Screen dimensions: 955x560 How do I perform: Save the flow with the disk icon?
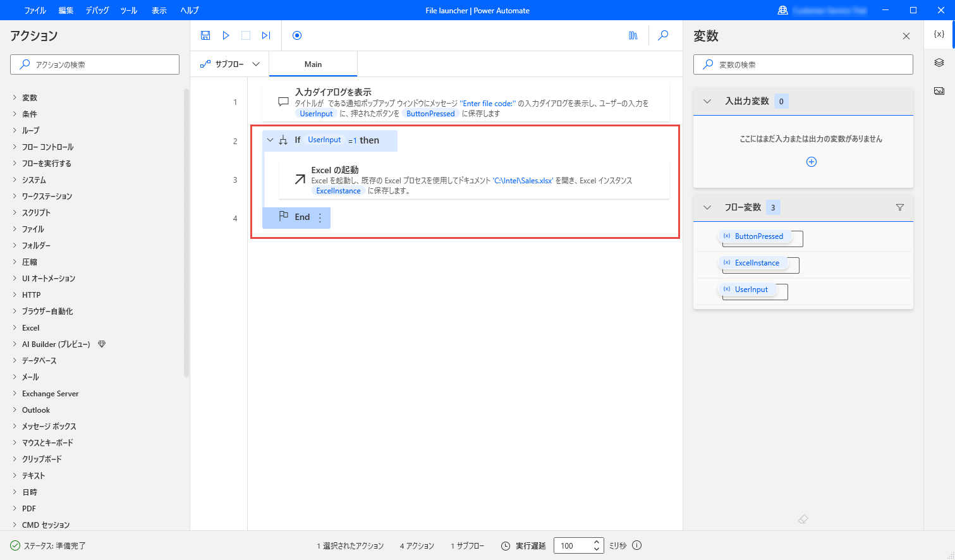coord(205,35)
